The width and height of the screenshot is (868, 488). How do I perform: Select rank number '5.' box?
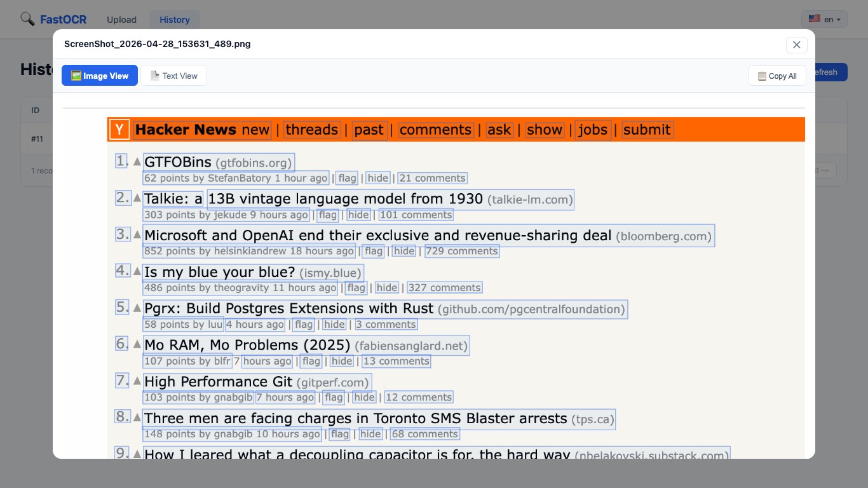122,307
